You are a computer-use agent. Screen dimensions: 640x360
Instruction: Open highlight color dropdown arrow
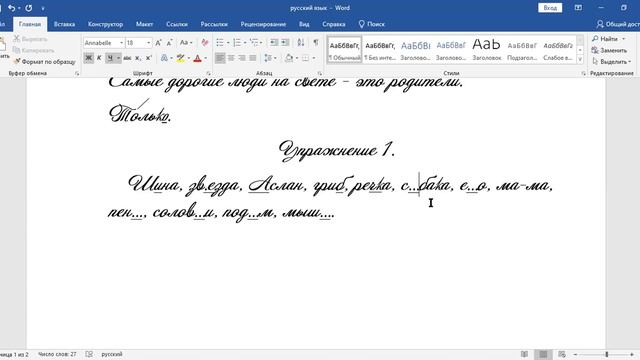[x=188, y=58]
